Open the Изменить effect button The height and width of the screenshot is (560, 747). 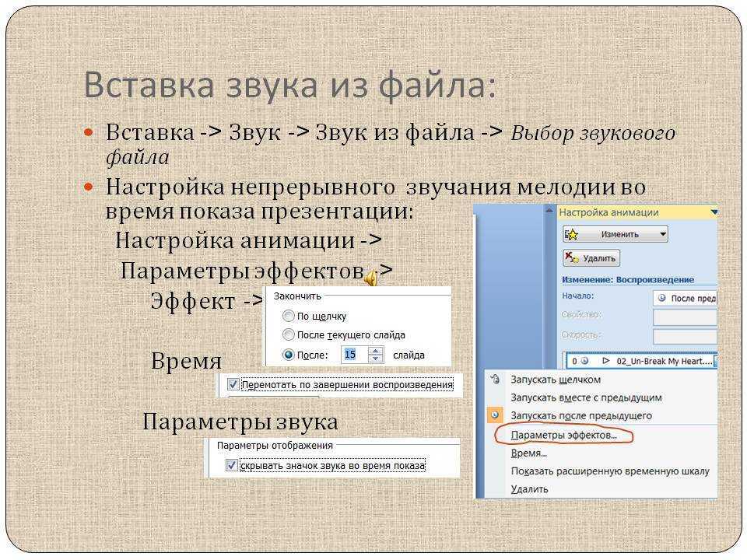click(615, 234)
